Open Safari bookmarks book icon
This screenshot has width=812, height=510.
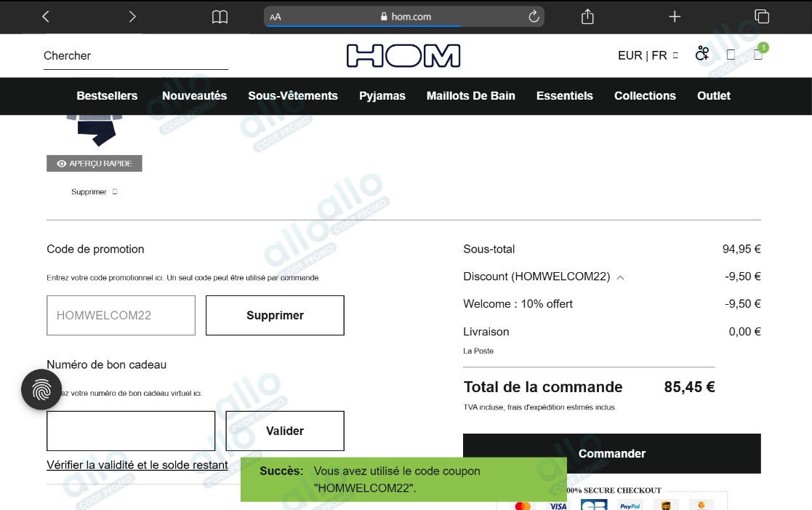tap(220, 17)
